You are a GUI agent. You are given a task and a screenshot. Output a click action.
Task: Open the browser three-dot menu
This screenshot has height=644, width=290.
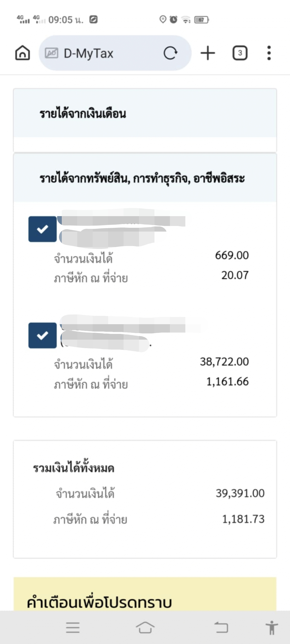coord(269,53)
